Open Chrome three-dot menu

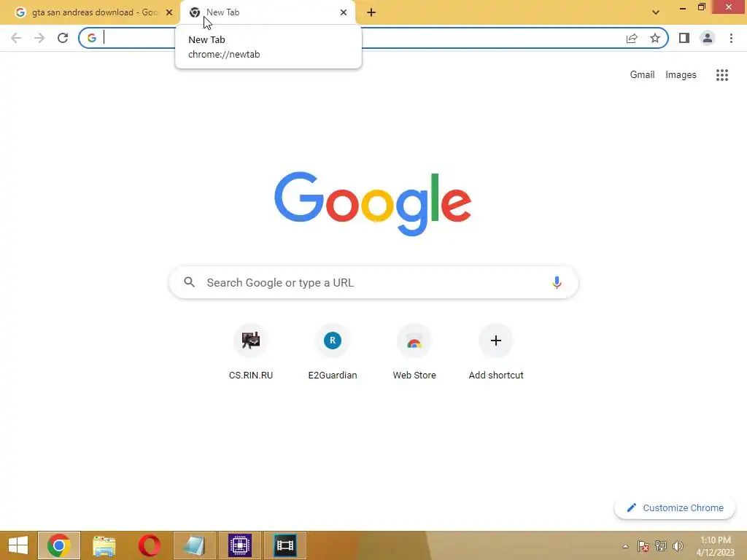731,38
